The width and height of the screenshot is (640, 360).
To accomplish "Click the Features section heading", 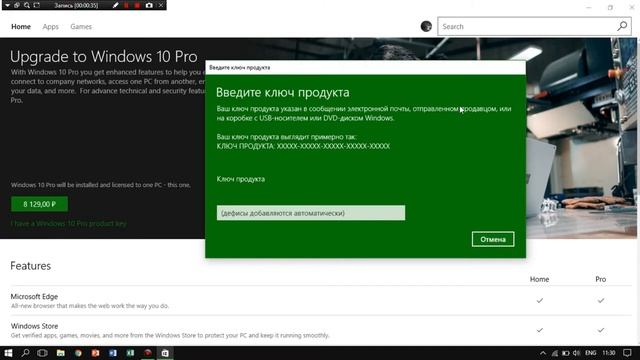I will tap(31, 266).
